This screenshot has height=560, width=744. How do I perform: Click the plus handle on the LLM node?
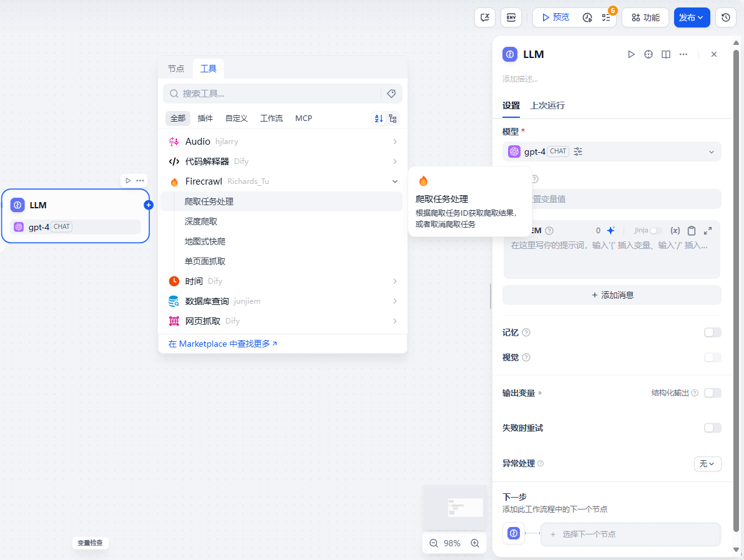149,205
